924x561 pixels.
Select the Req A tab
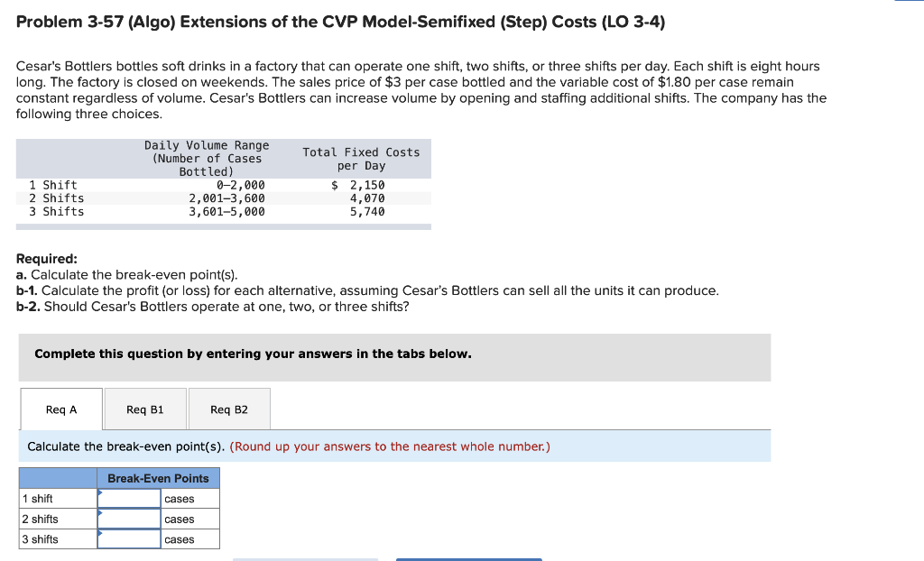coord(60,409)
